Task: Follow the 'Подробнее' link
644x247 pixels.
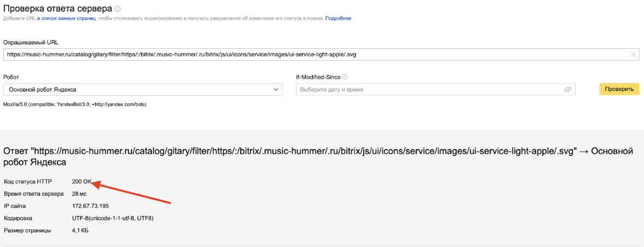Action: pos(338,18)
